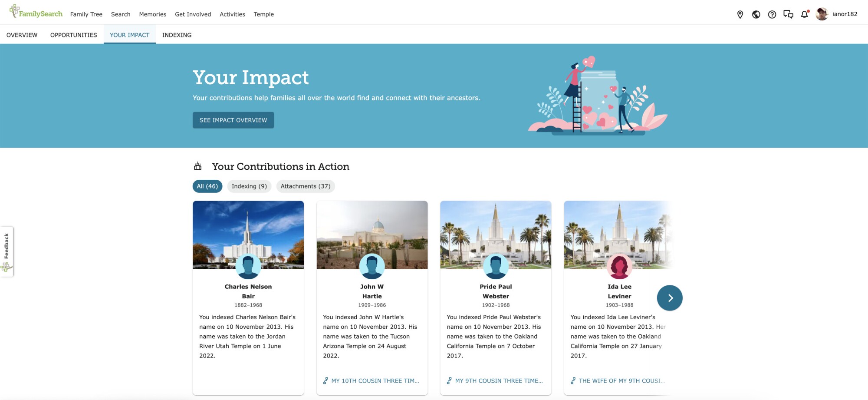The image size is (868, 400).
Task: Select the Indexing (9) filter pill
Action: 249,186
